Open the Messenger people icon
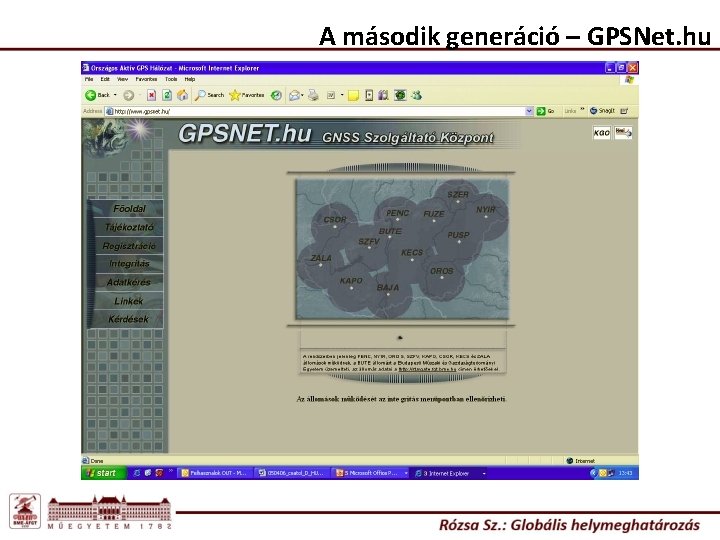 [x=416, y=95]
